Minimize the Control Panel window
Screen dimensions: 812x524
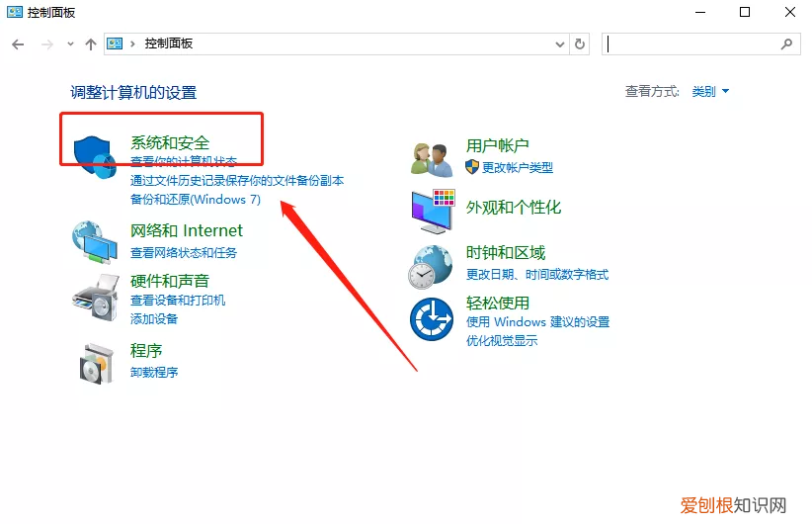[700, 13]
